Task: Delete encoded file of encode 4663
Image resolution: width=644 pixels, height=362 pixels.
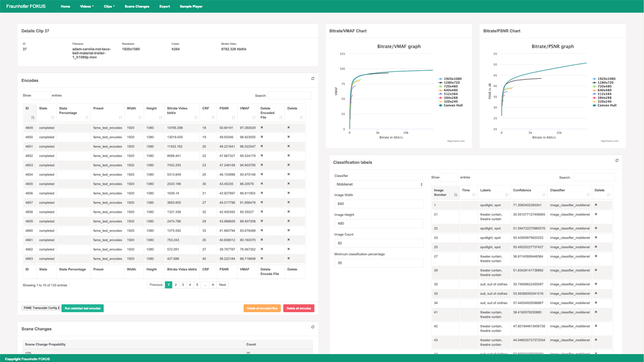Action: coord(262,258)
